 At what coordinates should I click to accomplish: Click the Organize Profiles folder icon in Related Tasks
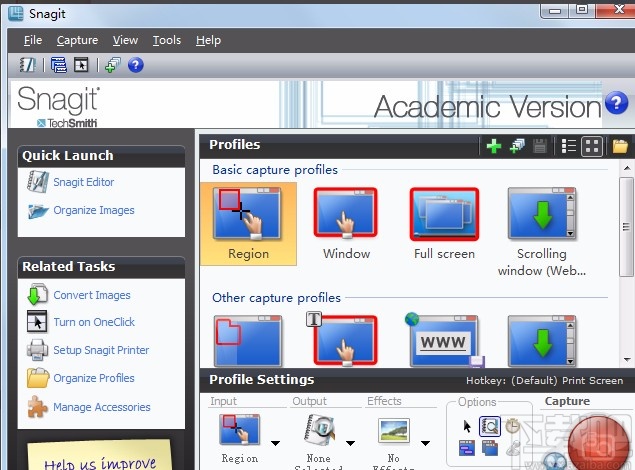pos(38,378)
